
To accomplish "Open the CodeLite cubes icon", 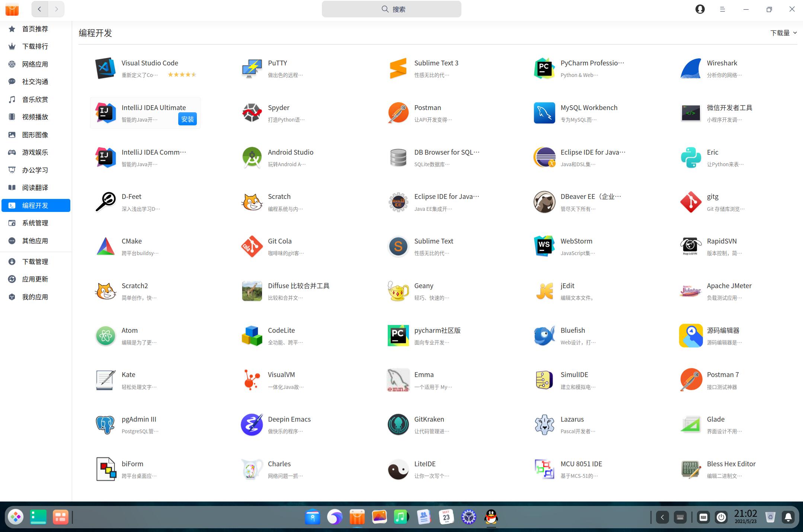I will click(x=252, y=335).
